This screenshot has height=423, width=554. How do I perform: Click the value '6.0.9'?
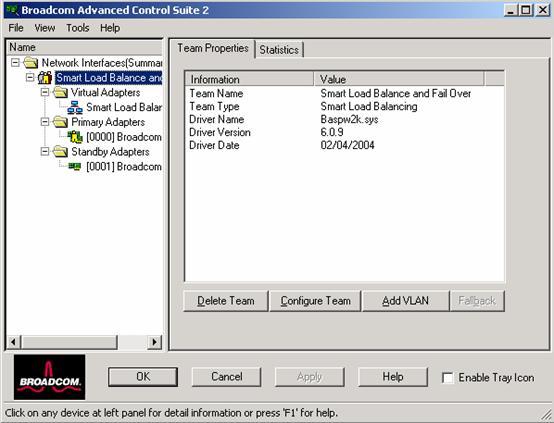332,133
